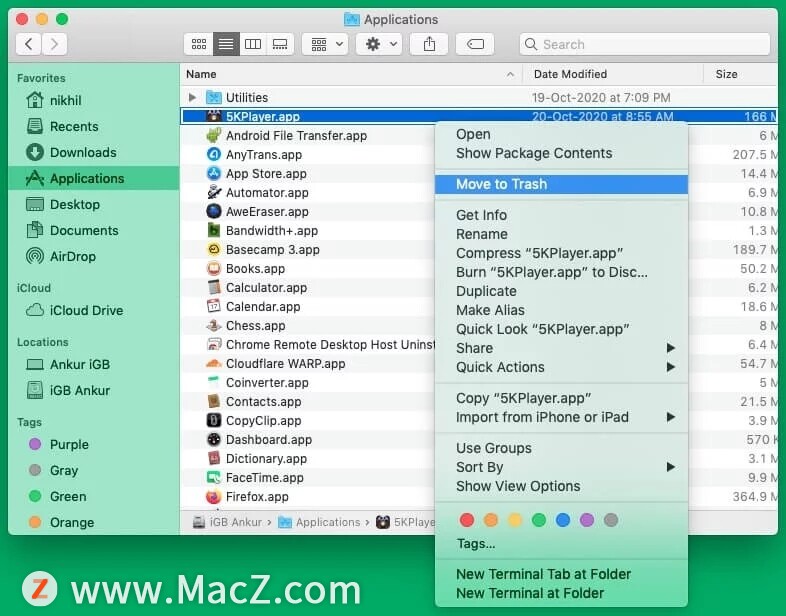
Task: Open nikhil home folder in sidebar
Action: point(93,100)
